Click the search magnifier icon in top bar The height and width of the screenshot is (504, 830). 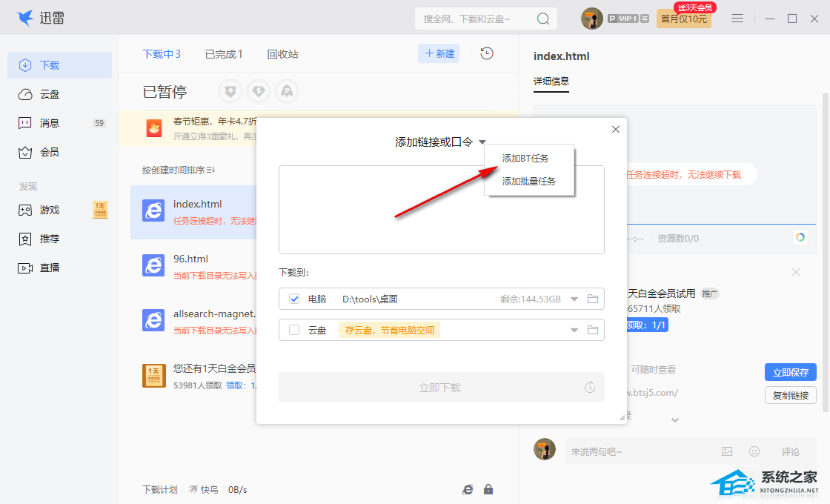543,19
